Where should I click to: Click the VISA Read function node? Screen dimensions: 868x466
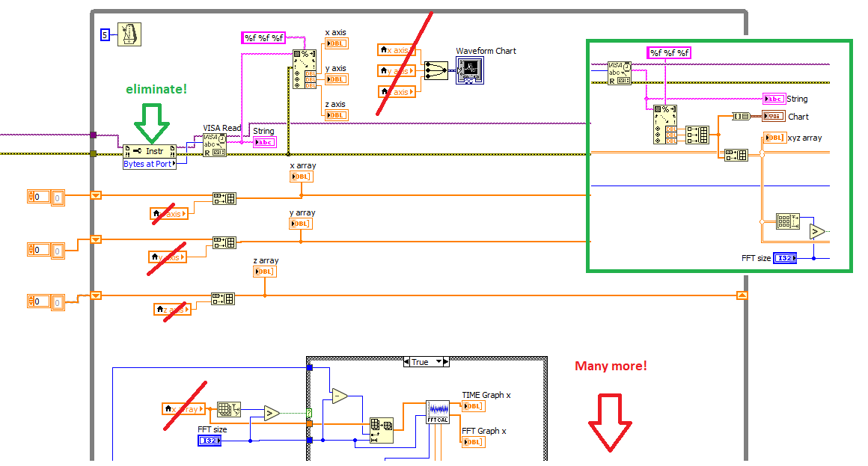point(215,145)
